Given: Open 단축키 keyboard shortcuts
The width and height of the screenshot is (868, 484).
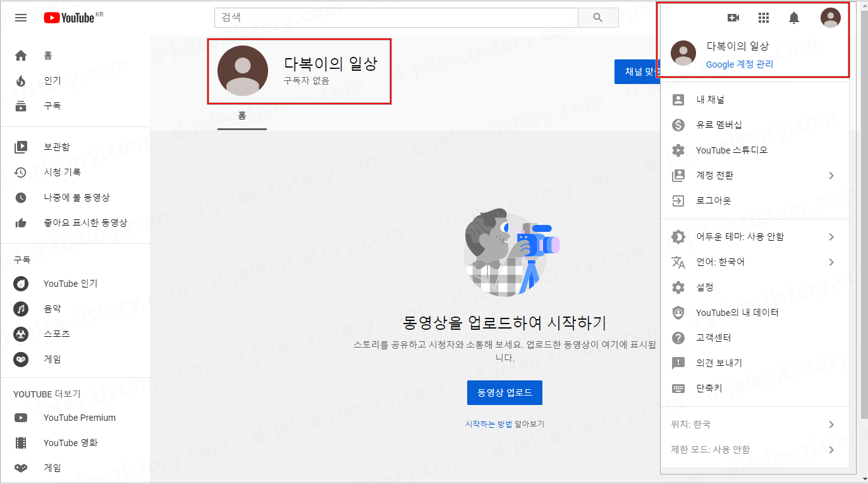Looking at the screenshot, I should 755,389.
